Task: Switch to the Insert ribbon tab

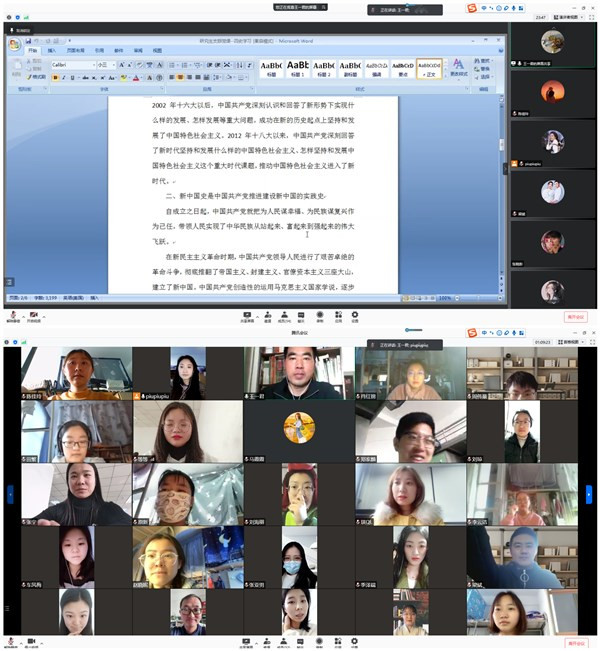Action: click(52, 50)
